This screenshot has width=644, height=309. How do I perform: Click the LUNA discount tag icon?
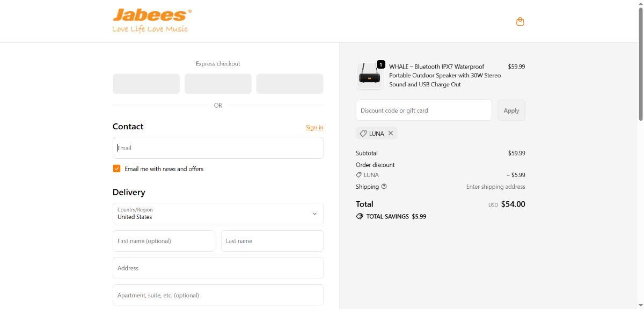(363, 133)
